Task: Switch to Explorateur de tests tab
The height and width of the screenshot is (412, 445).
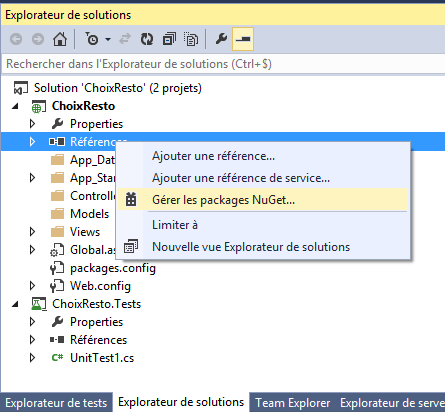Action: [56, 403]
